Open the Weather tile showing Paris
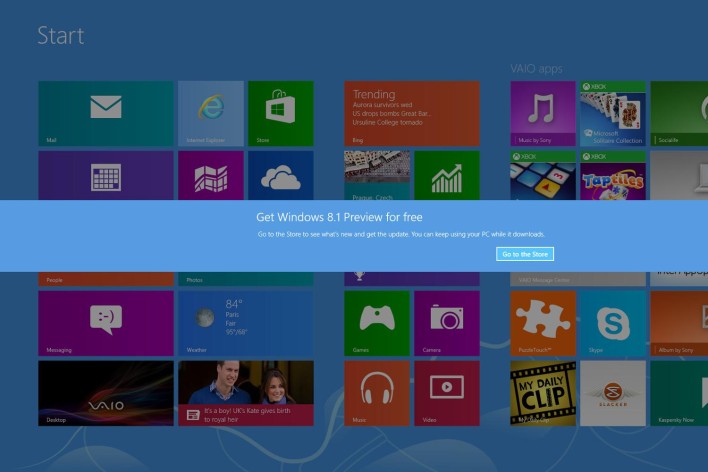 [x=246, y=323]
